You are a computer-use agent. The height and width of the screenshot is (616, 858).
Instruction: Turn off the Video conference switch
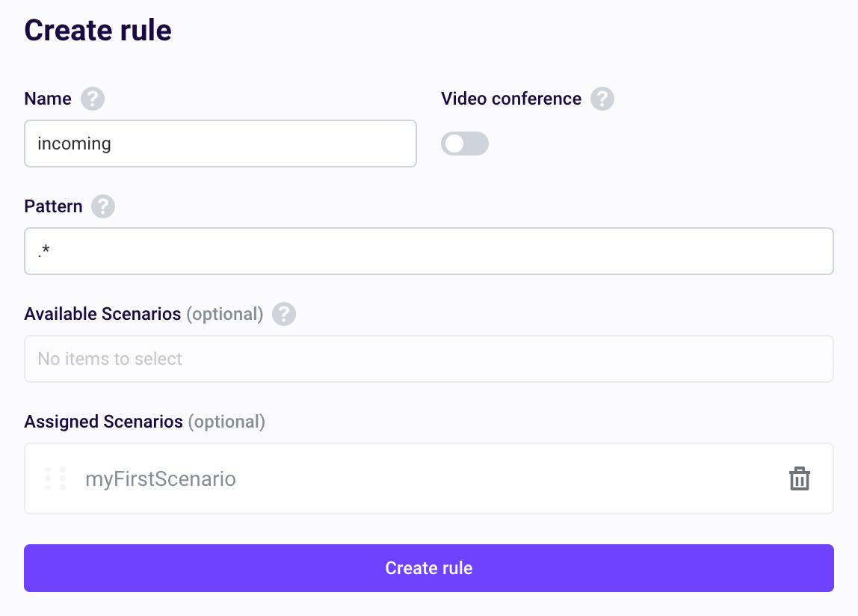pyautogui.click(x=464, y=144)
